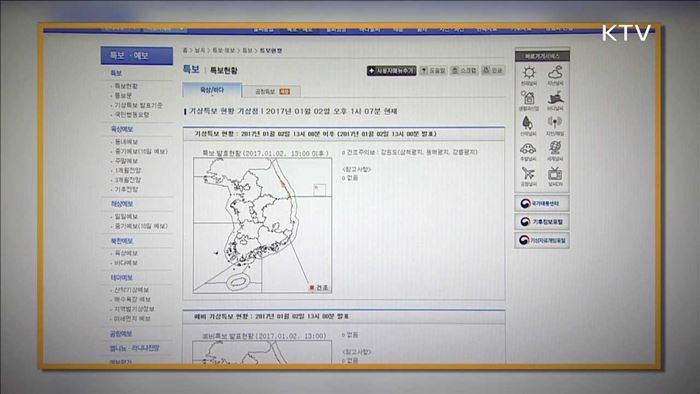Click the 육상예보 sidebar section heading
The image size is (700, 394).
pos(121,129)
